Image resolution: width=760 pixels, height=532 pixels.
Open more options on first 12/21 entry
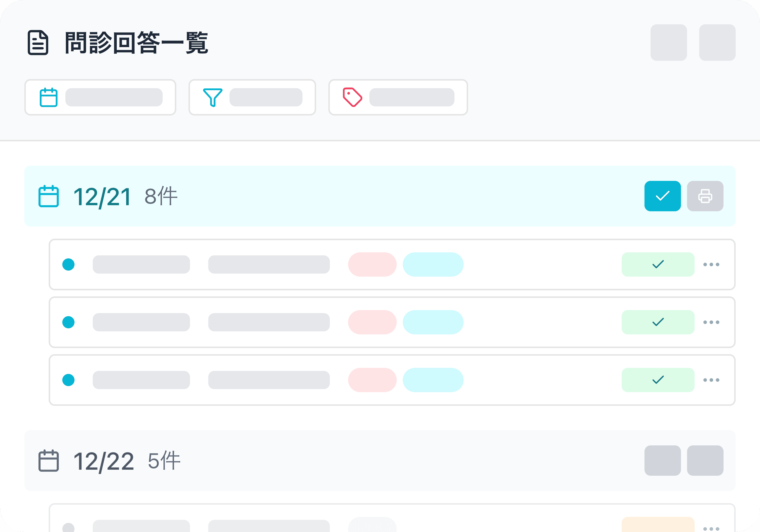[711, 264]
